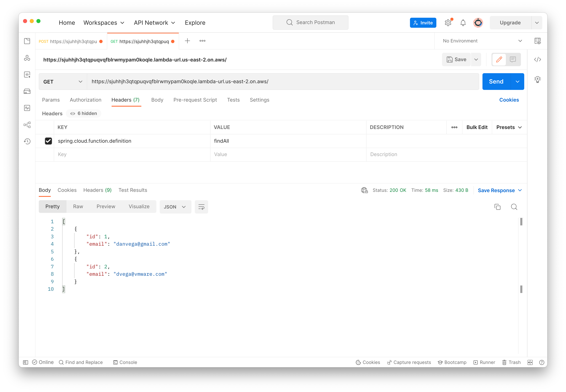
Task: Open the code snippet panel icon
Action: tap(537, 59)
